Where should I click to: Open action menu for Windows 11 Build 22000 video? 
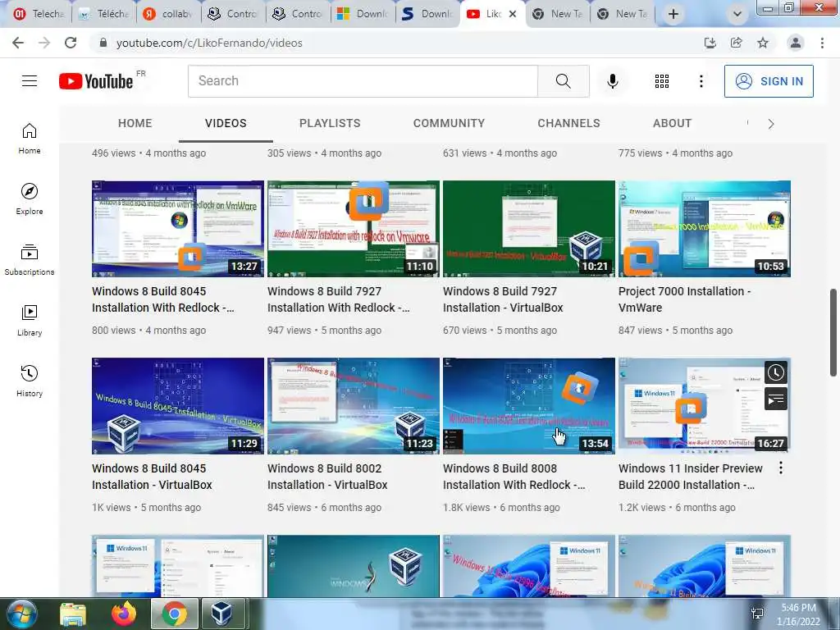(781, 468)
